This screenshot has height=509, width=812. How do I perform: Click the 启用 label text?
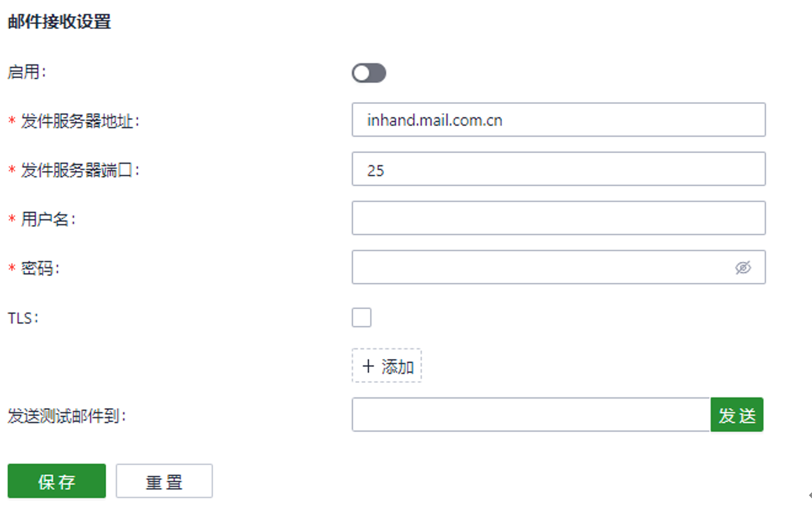(x=26, y=72)
